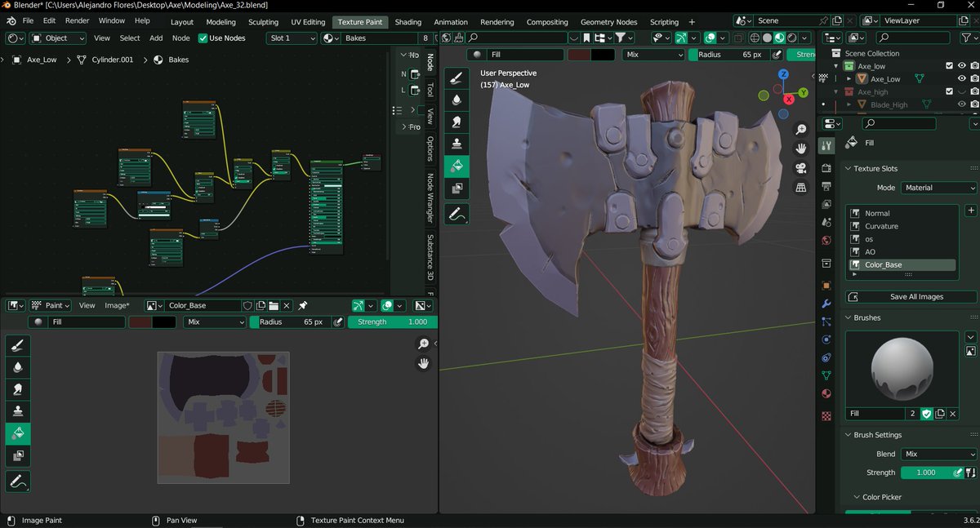The width and height of the screenshot is (980, 528).
Task: Select the Mask tool in 3D viewport
Action: pos(457,189)
